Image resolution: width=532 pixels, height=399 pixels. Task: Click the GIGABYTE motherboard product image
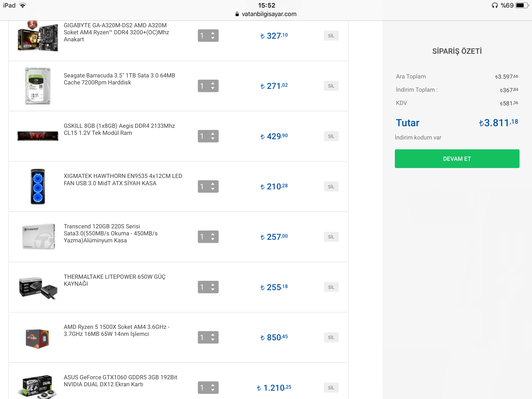(38, 36)
